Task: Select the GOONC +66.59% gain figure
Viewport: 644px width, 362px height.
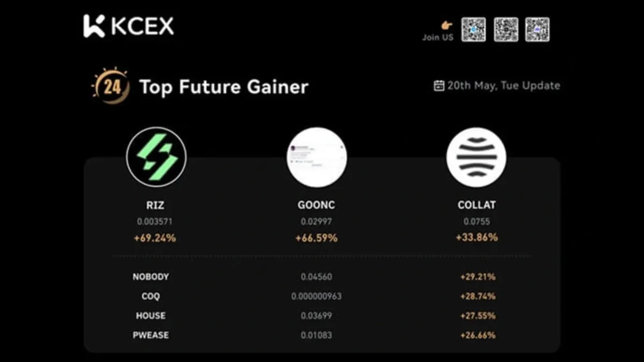Action: 317,238
